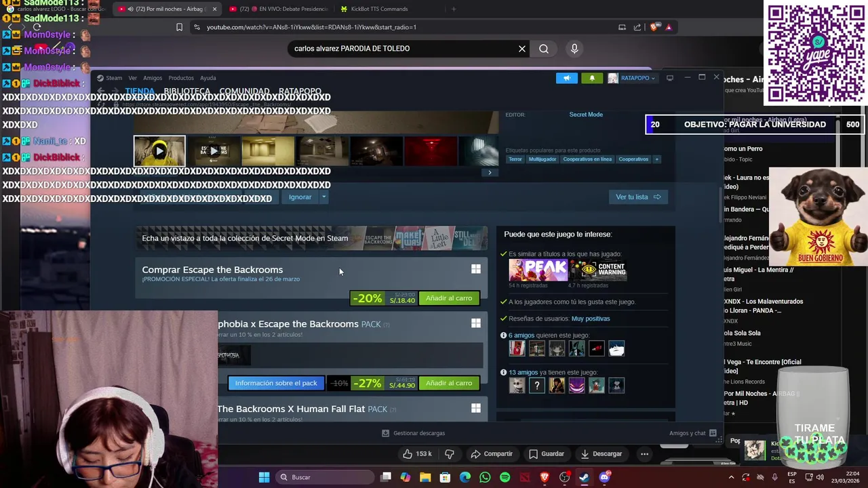Image resolution: width=868 pixels, height=488 pixels.
Task: Play the first trailer video thumbnail
Action: 159,151
